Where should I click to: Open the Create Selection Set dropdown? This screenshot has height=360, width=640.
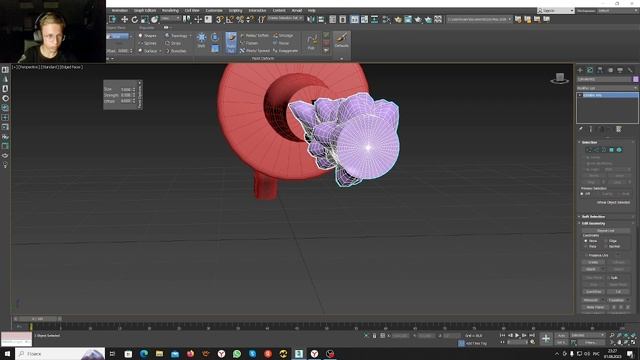click(285, 19)
